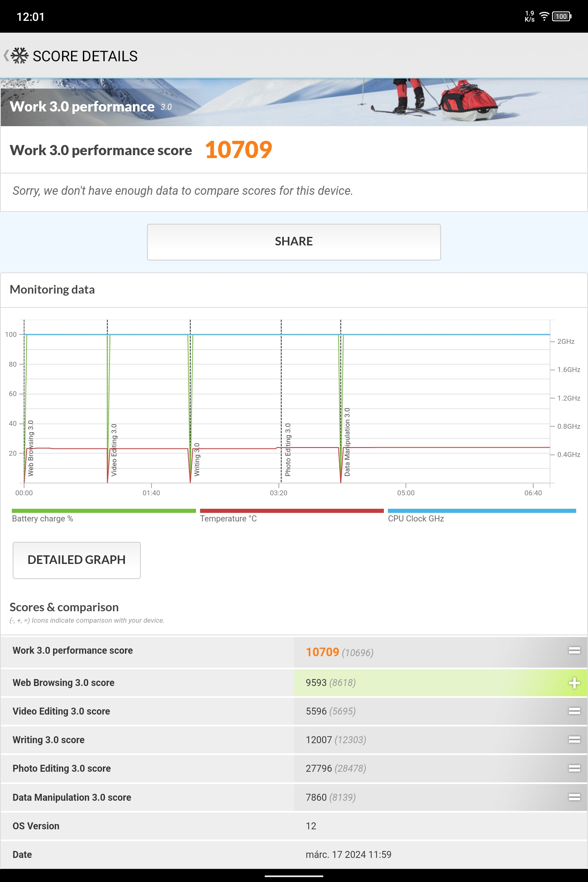Select the Battery charge % legend bar
This screenshot has height=882, width=588.
(x=104, y=511)
